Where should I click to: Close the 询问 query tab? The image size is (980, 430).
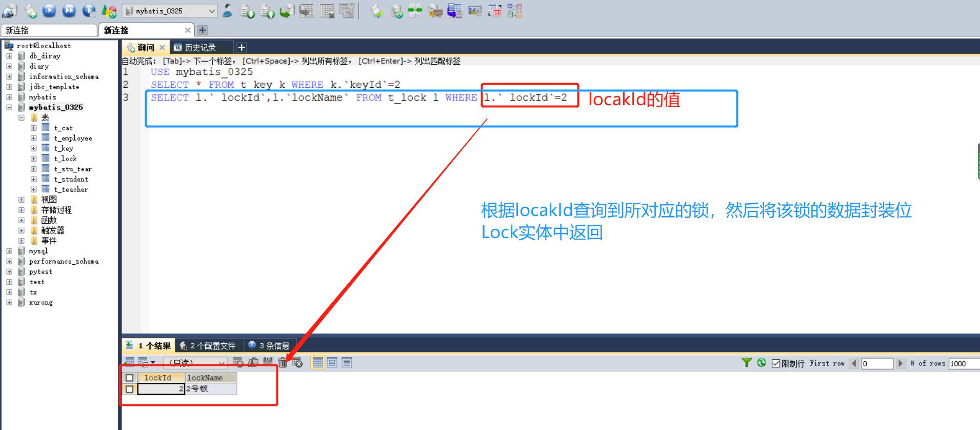tap(162, 48)
